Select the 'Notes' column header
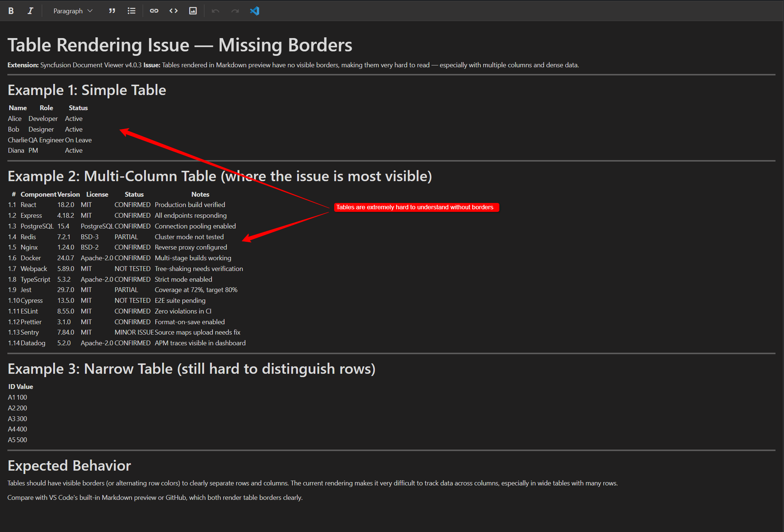The width and height of the screenshot is (784, 532). [x=200, y=194]
